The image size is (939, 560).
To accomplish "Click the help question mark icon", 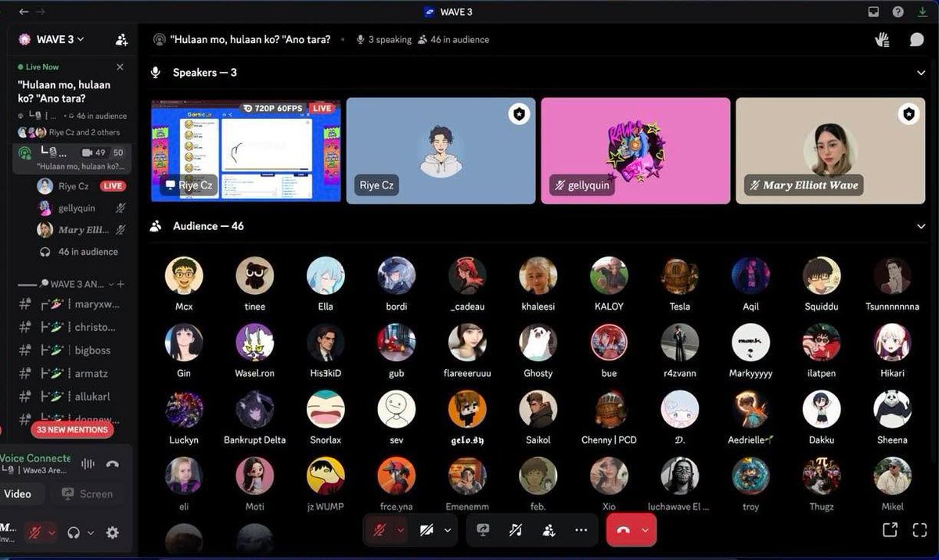I will click(898, 12).
